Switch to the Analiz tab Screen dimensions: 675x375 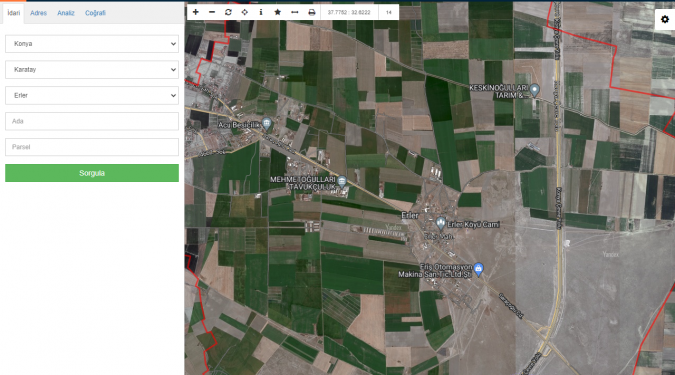[66, 13]
